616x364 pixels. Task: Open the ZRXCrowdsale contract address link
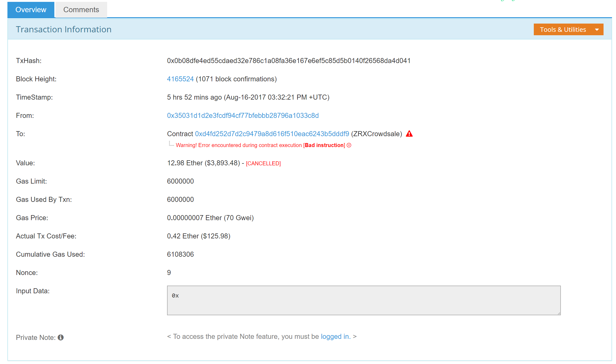click(272, 134)
